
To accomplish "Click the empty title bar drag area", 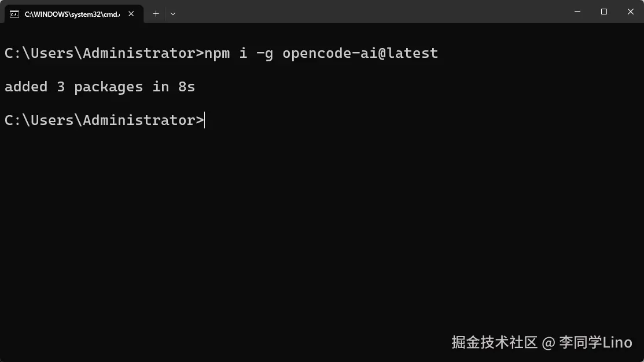I will 370,12.
